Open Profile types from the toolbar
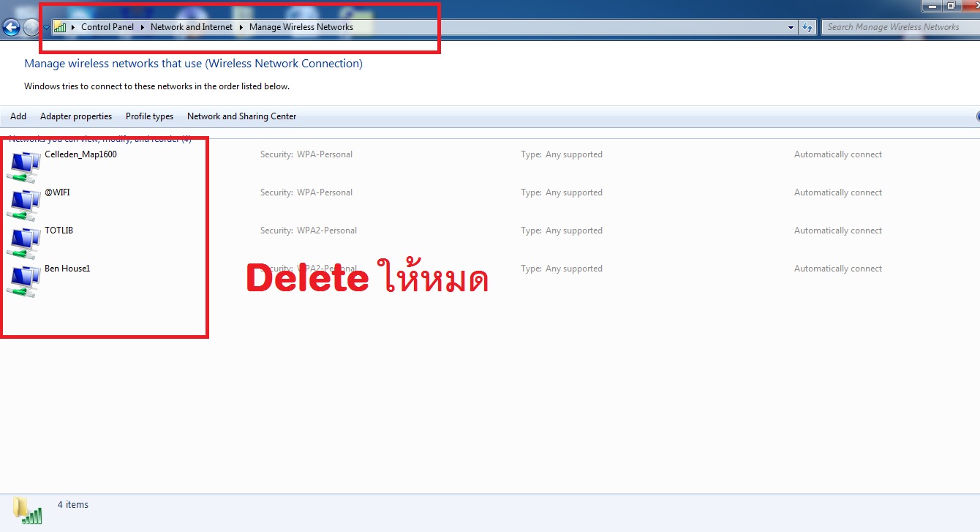This screenshot has width=980, height=532. pos(149,116)
